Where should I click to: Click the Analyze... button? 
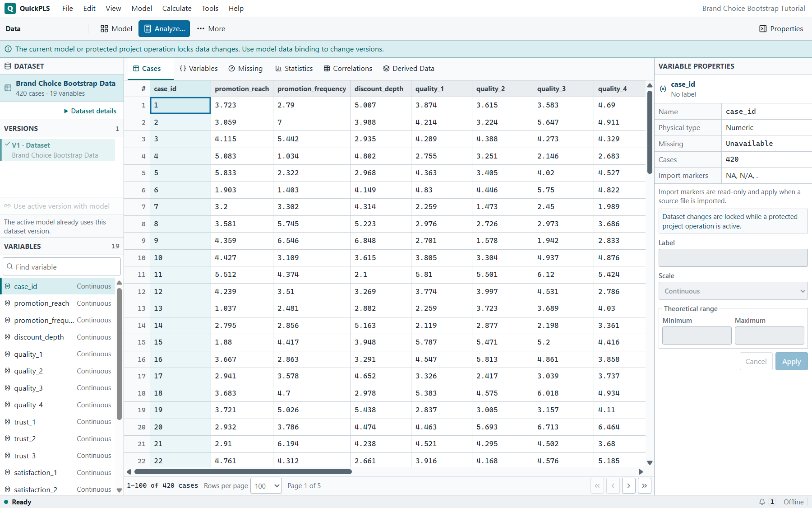(164, 28)
